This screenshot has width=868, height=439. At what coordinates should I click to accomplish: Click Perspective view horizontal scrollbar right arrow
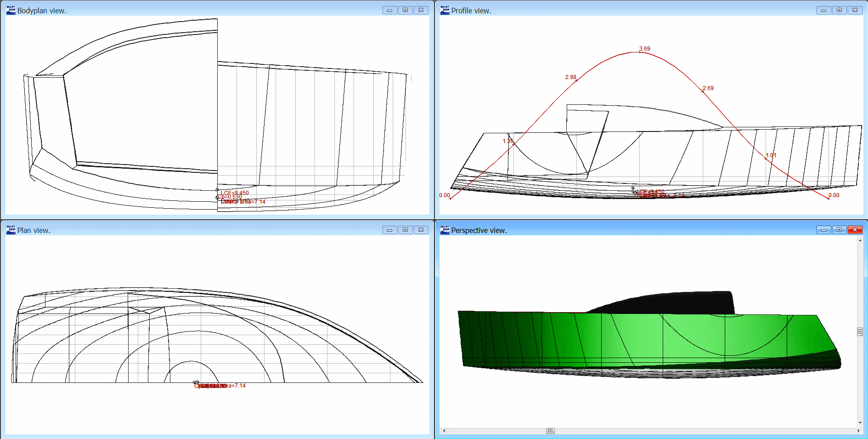coord(858,431)
